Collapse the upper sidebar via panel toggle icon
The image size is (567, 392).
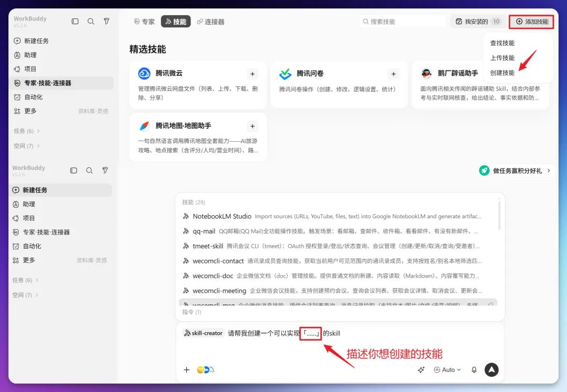click(75, 22)
